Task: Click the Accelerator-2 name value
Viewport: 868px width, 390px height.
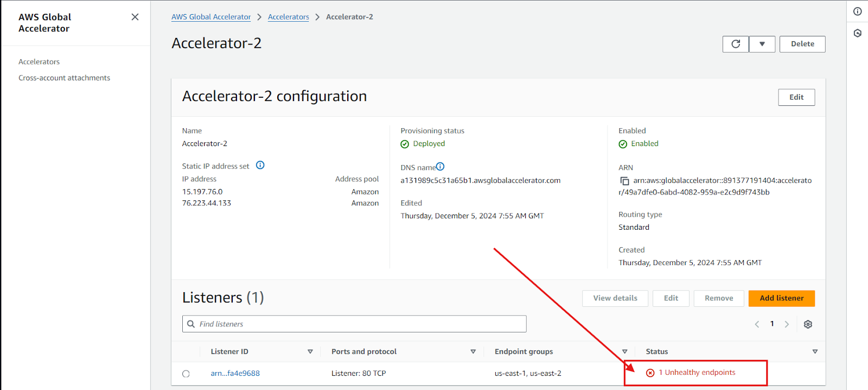Action: point(205,143)
